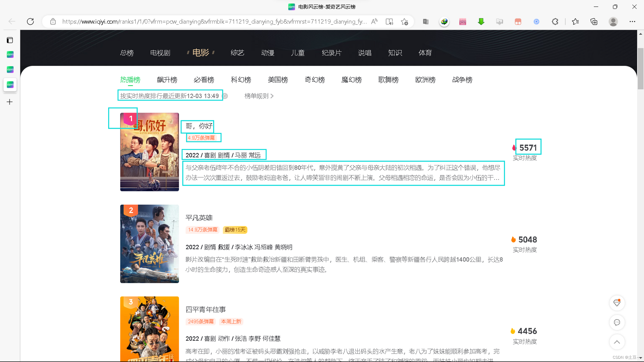Toggle add-to-favorites star in address bar
Image resolution: width=644 pixels, height=362 pixels.
[404, 22]
